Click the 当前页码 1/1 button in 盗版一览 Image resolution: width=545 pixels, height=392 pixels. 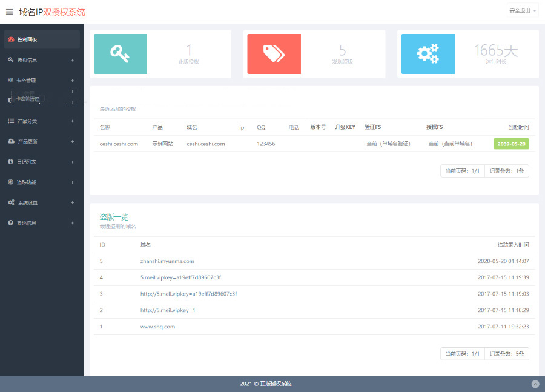click(x=462, y=353)
